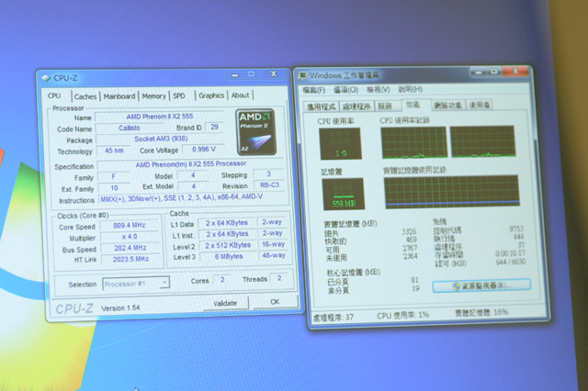Viewport: 588px width, 391px height.
Task: Open the Caches tab in CPU-Z
Action: pyautogui.click(x=85, y=96)
